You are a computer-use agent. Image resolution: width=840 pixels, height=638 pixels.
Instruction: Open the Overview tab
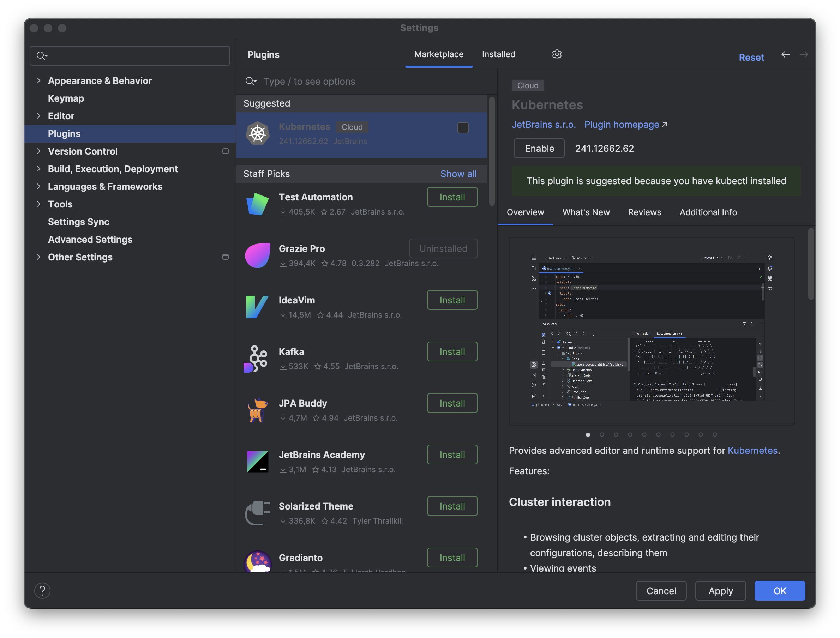point(525,212)
